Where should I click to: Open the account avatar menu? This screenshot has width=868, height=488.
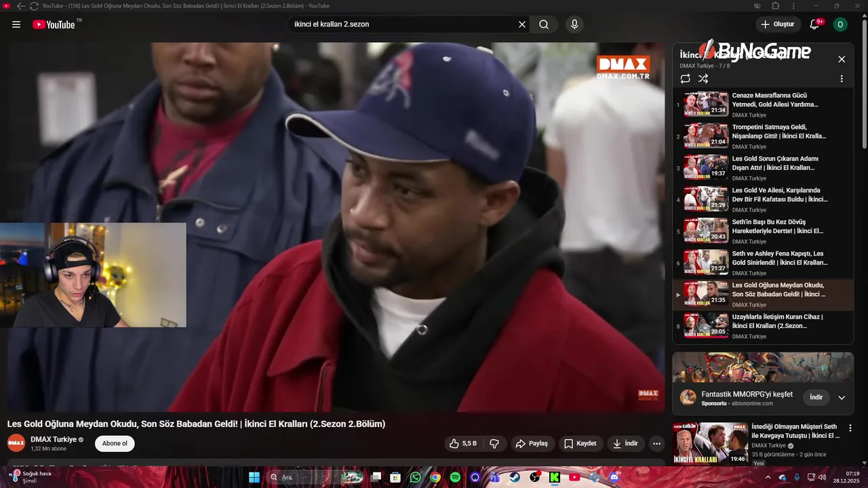point(840,24)
